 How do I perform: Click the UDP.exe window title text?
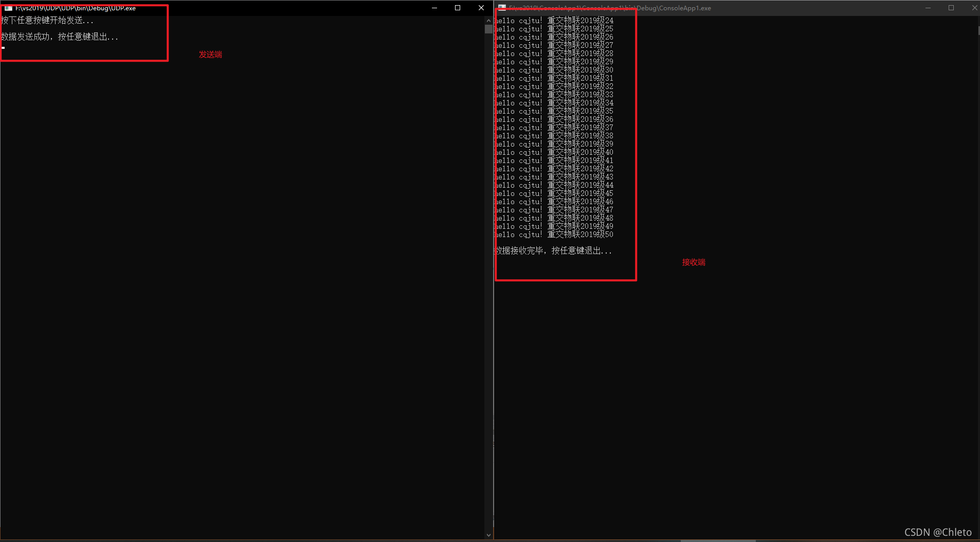76,8
